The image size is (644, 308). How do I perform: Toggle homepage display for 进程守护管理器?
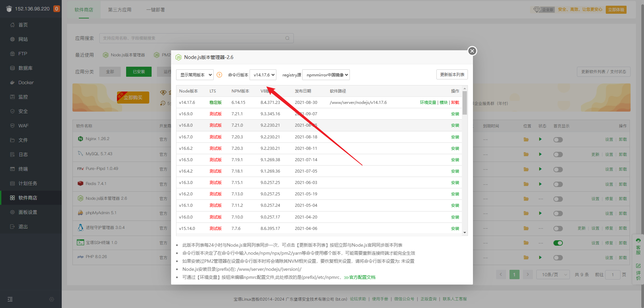point(558,229)
